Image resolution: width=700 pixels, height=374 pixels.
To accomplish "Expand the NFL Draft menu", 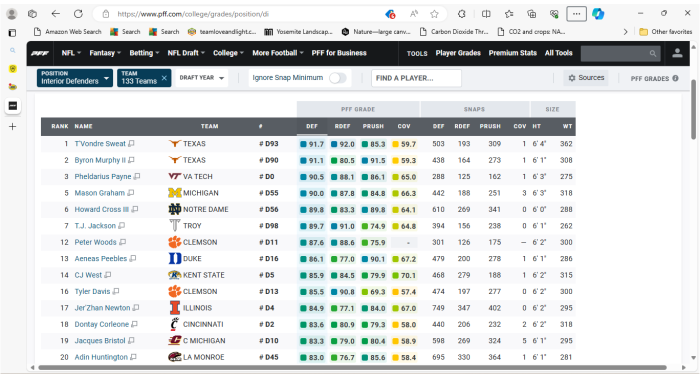I will pos(186,53).
